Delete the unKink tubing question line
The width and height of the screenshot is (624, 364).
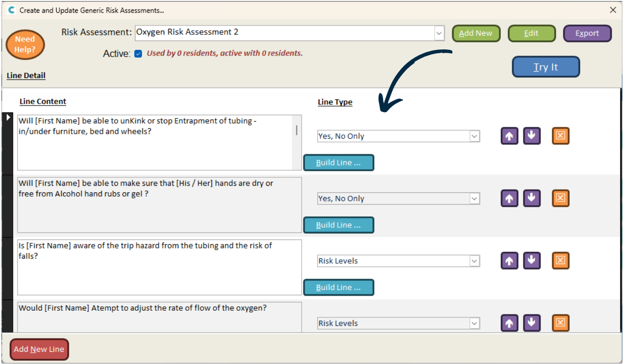(x=560, y=136)
